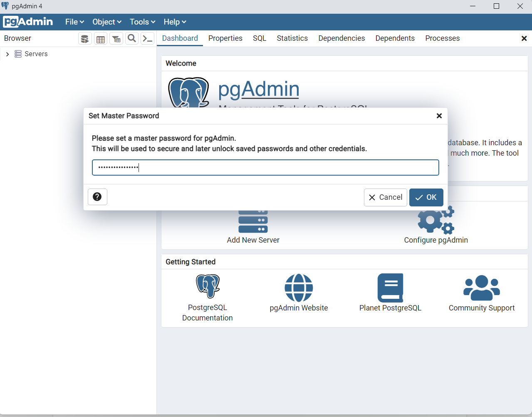Click the Planet PostgreSQL link text
The width and height of the screenshot is (532, 417).
pos(390,308)
